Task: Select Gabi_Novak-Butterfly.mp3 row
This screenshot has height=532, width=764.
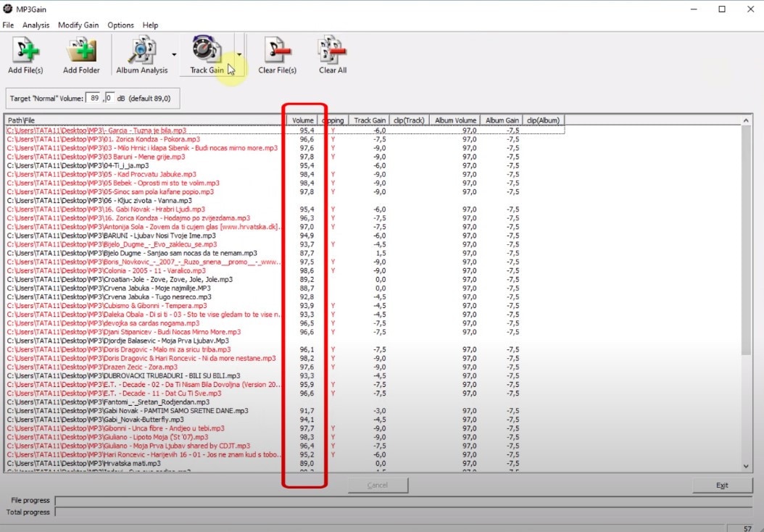Action: tap(285, 420)
